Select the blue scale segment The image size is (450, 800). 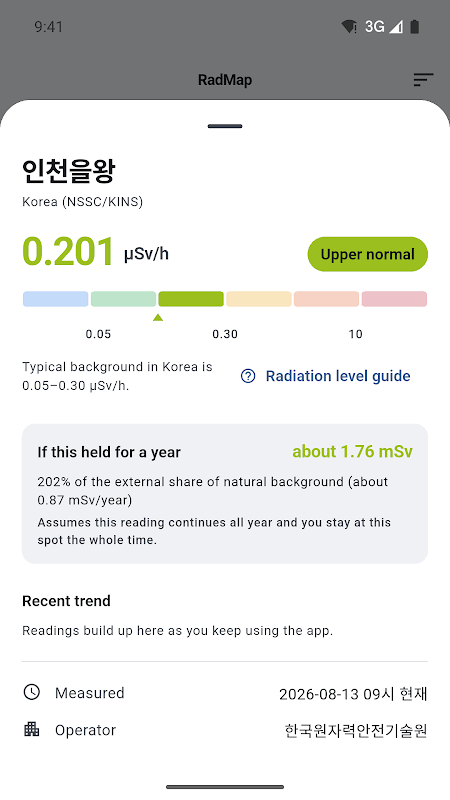56,299
